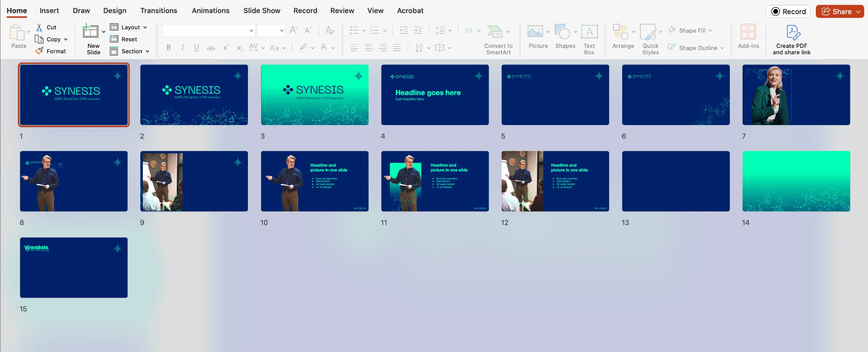Toggle Bold formatting
Image resolution: width=868 pixels, height=352 pixels.
(x=169, y=47)
